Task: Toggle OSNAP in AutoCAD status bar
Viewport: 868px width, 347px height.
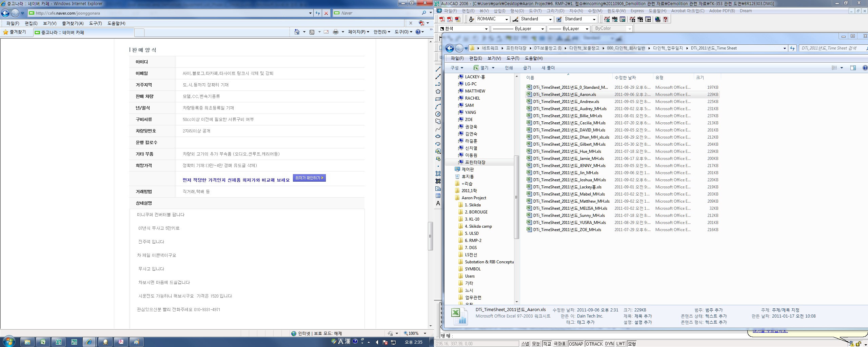Action: (576, 344)
